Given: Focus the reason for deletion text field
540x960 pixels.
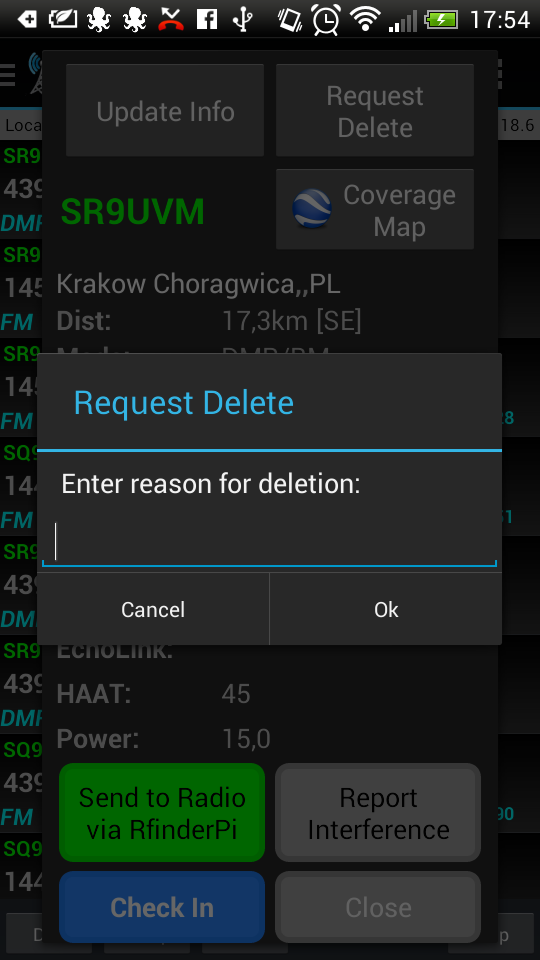Looking at the screenshot, I should pyautogui.click(x=269, y=542).
